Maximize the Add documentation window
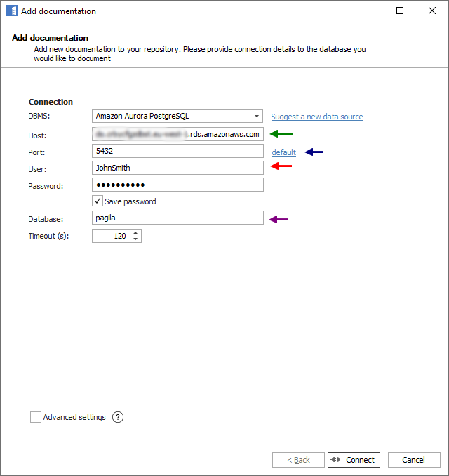 click(400, 11)
